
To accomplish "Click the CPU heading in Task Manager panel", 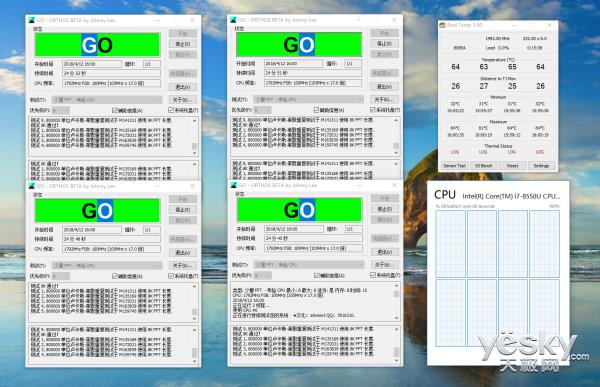I will 445,195.
